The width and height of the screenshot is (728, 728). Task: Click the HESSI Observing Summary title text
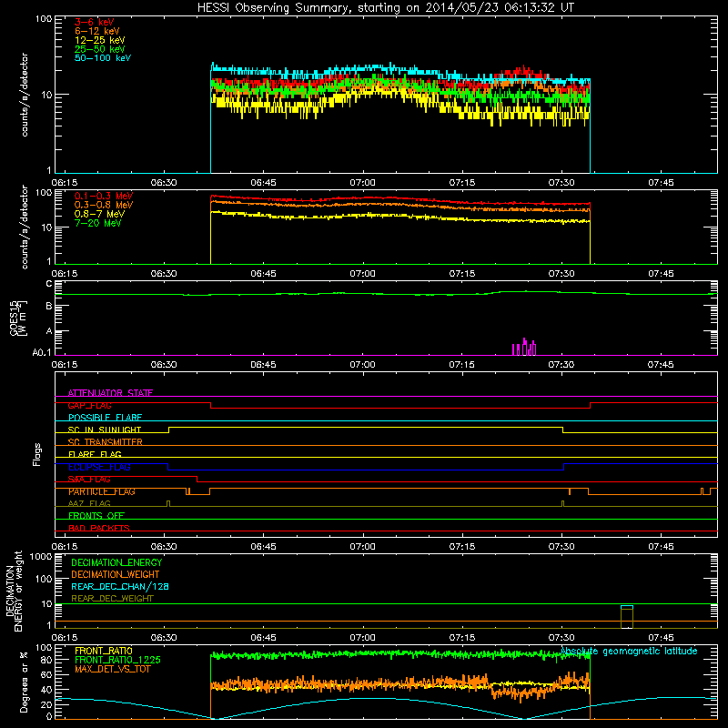point(386,8)
